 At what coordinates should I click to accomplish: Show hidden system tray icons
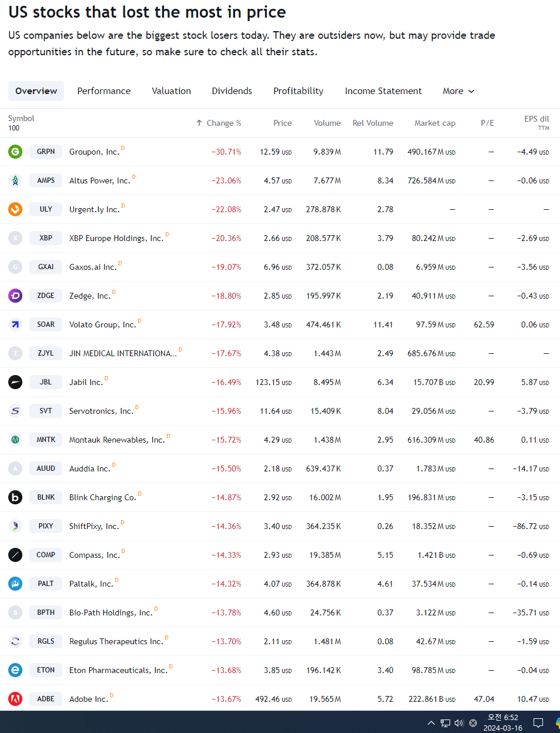[431, 723]
